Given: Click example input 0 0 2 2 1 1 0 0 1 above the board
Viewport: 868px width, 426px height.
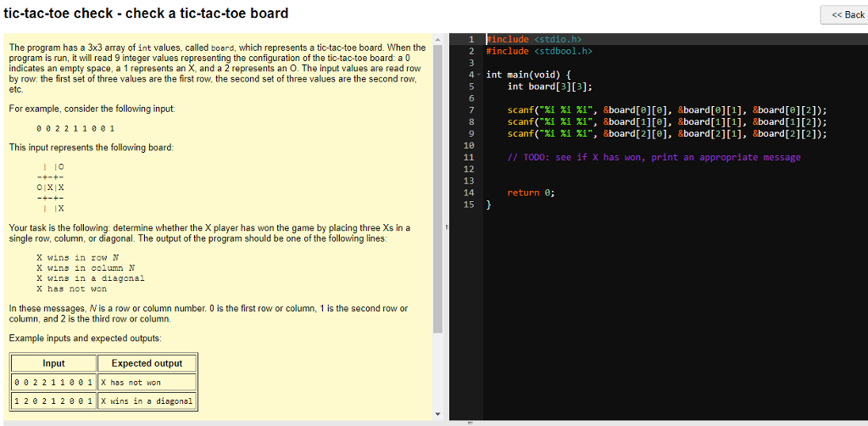Looking at the screenshot, I should pos(75,128).
